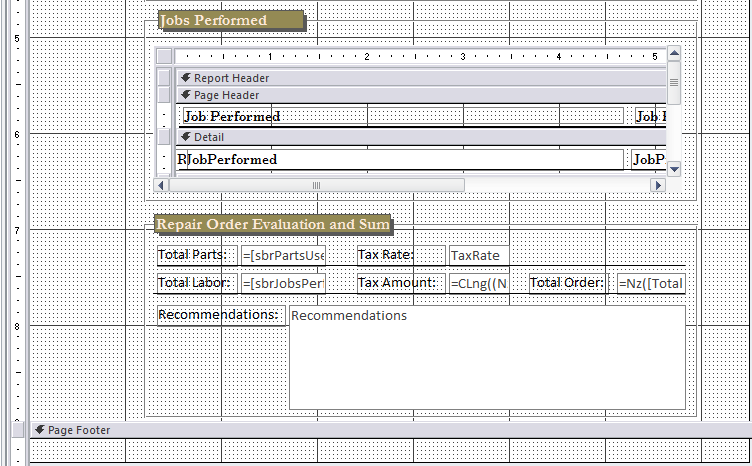Click the Detail section selector square
The image size is (752, 466).
click(164, 137)
